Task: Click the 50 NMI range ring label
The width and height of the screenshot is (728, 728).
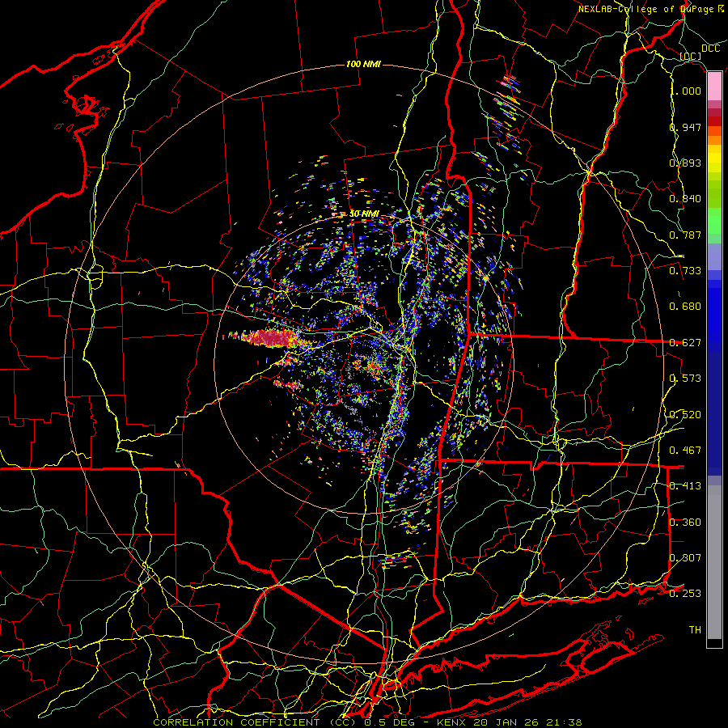Action: click(364, 214)
